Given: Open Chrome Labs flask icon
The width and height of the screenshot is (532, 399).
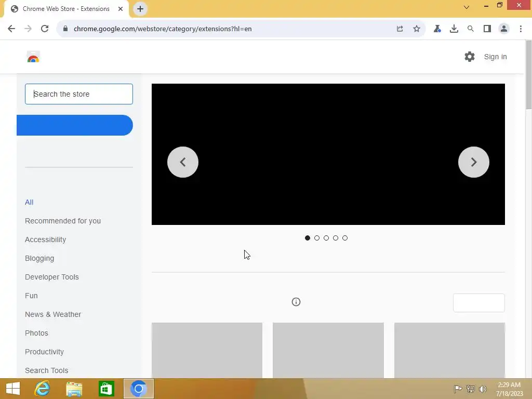Looking at the screenshot, I should (437, 29).
